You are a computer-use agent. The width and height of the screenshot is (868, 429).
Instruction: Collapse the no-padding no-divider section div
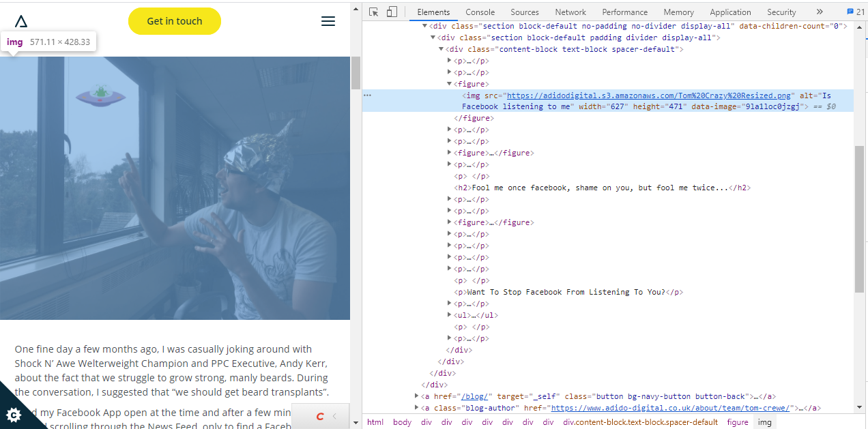[425, 26]
